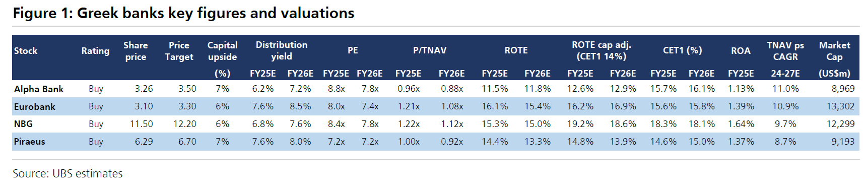
Task: Click Piraeus price target 6.70
Action: pos(187,142)
